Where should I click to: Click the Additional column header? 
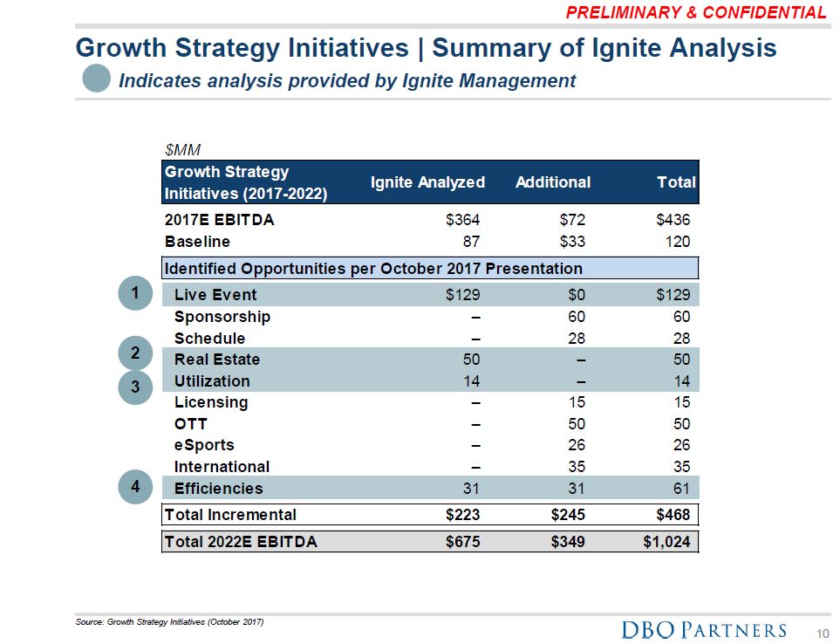[553, 182]
